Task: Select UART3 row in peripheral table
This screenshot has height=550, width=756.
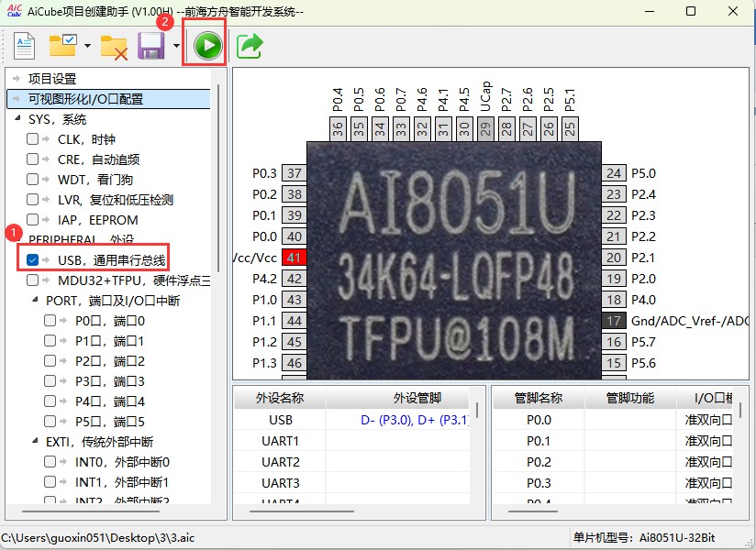Action: pos(351,482)
